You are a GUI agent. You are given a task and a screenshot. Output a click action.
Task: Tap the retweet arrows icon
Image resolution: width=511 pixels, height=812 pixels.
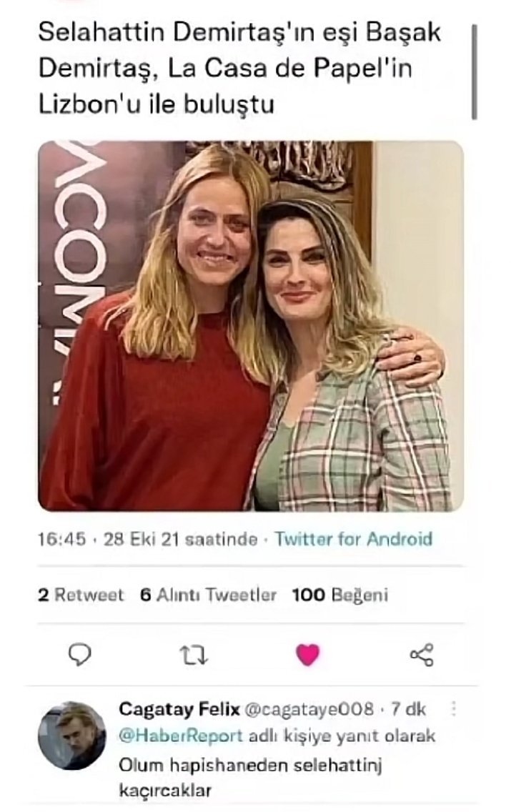(194, 655)
